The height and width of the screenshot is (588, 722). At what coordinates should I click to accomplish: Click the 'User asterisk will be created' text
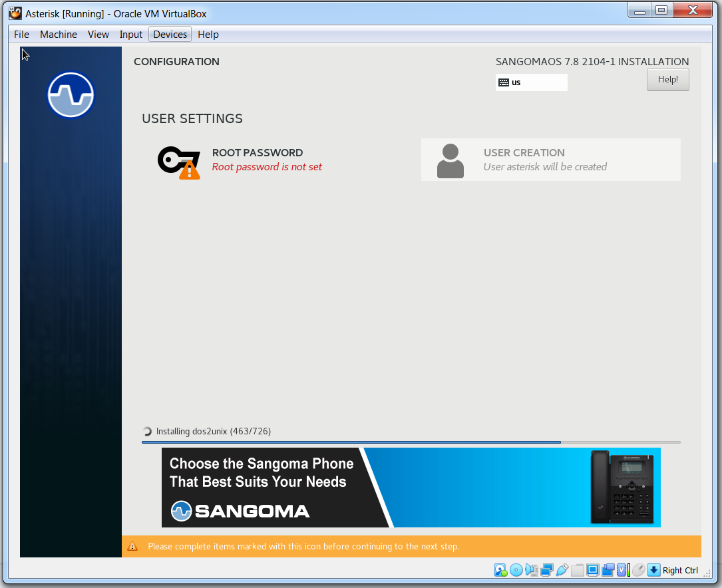545,167
